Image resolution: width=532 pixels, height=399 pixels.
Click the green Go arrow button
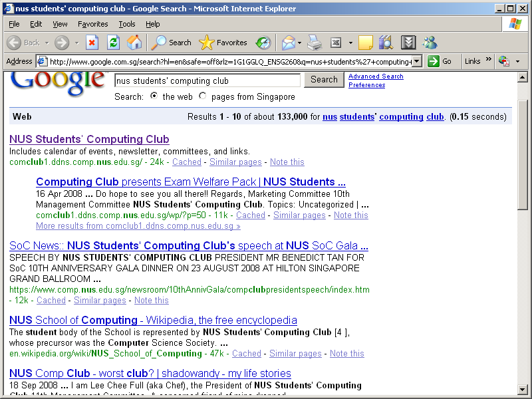pyautogui.click(x=434, y=61)
